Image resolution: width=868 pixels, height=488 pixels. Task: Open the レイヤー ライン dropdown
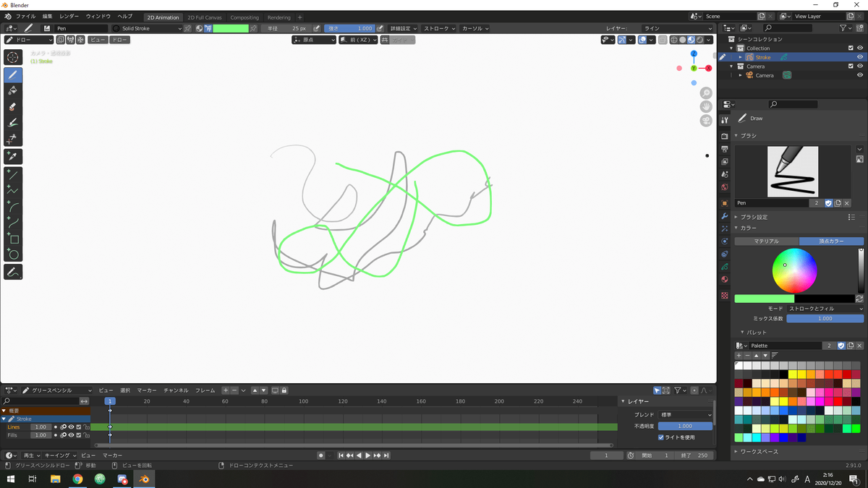coord(677,28)
